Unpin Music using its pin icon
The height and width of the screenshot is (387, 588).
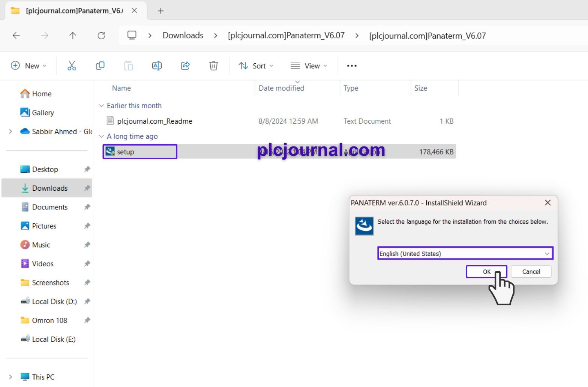[x=87, y=245]
